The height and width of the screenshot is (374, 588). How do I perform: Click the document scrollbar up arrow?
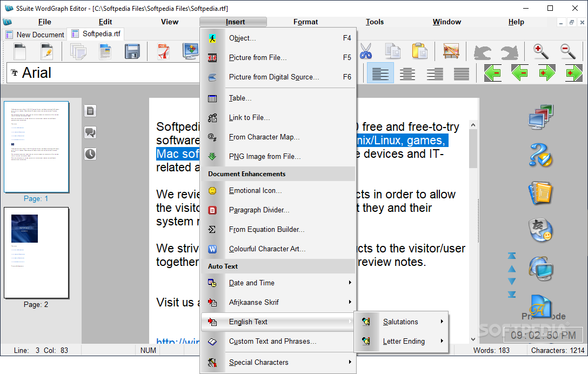click(x=473, y=125)
